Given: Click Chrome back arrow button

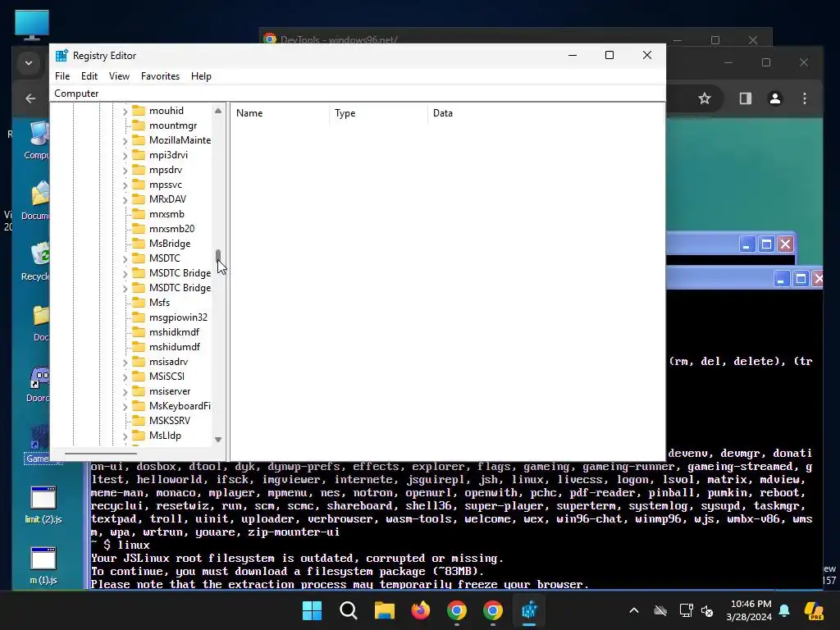Looking at the screenshot, I should [30, 98].
